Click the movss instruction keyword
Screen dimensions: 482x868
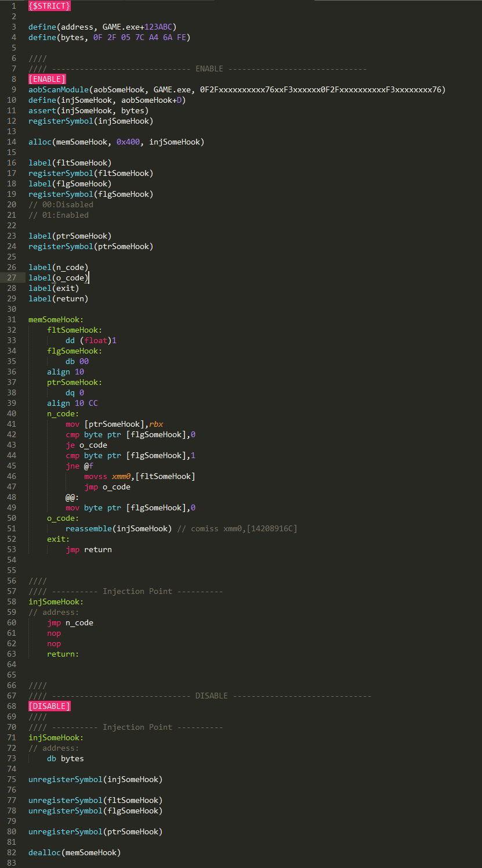[x=96, y=476]
